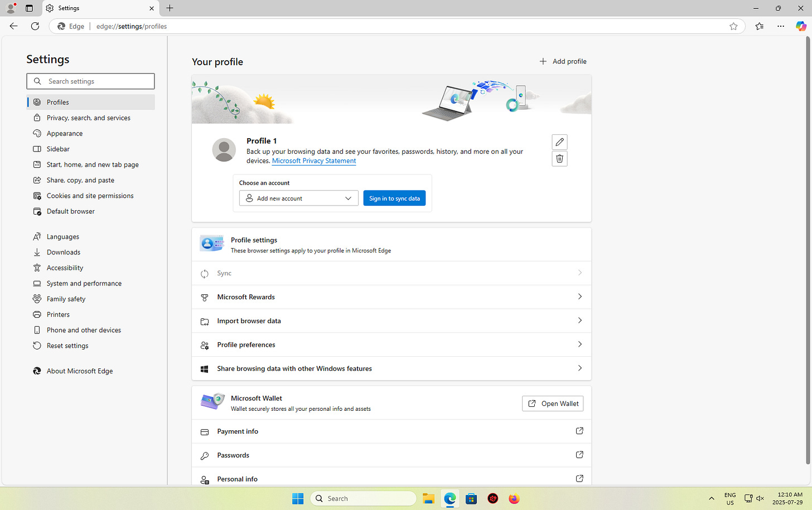The image size is (812, 510).
Task: Open Share browsing data with Windows features
Action: [391, 368]
